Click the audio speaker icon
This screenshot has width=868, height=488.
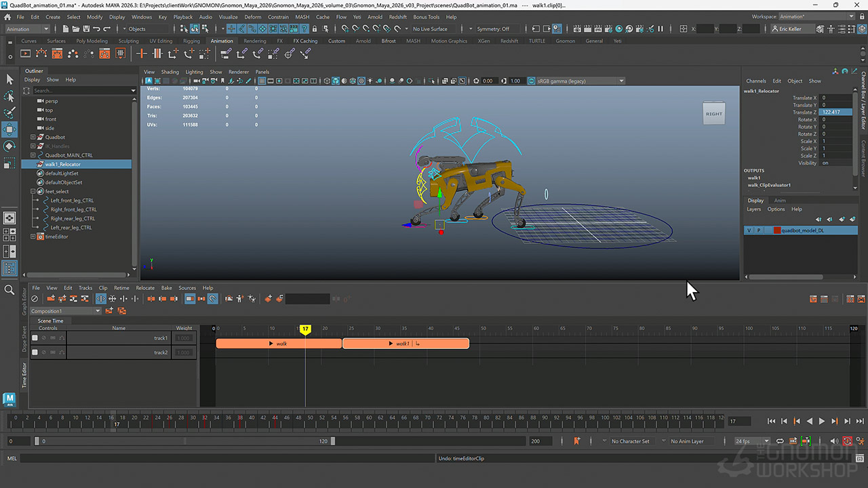pos(834,441)
